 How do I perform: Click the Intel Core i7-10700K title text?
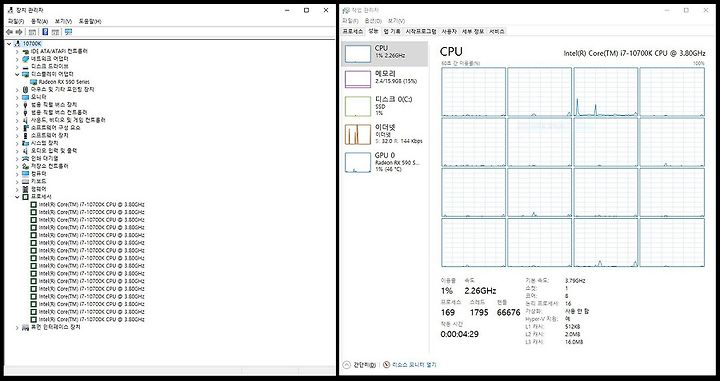click(634, 53)
